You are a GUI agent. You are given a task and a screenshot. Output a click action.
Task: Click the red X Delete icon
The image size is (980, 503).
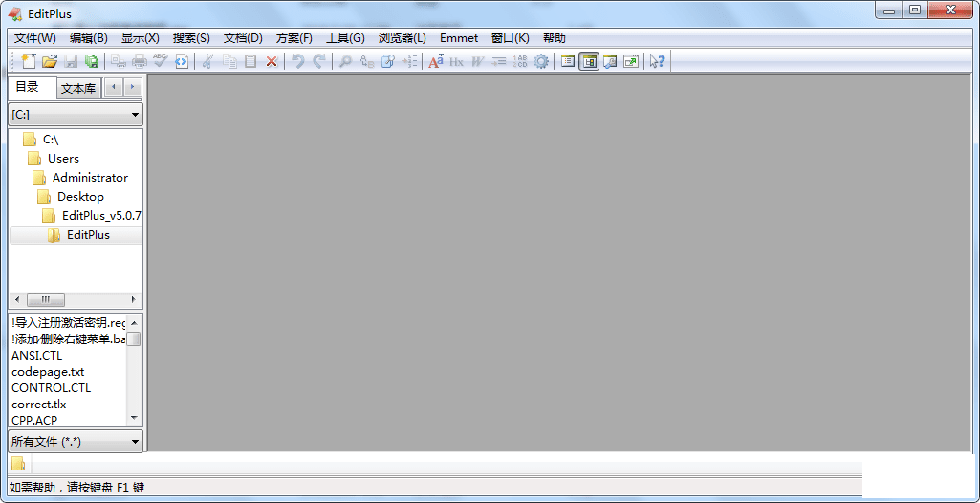tap(272, 61)
